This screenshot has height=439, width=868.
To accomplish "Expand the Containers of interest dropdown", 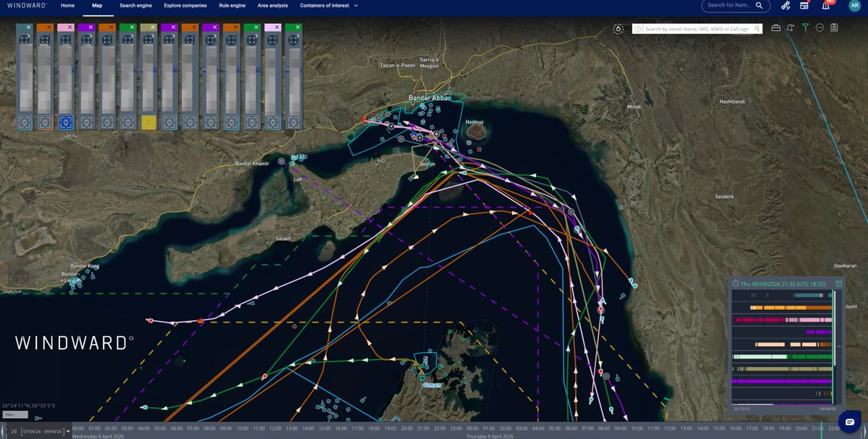I will [329, 6].
